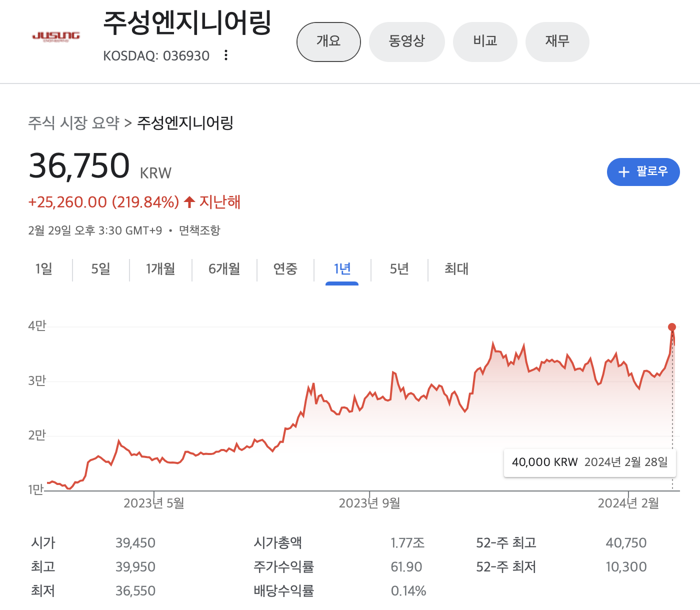
Task: Click the 최고 value 39,950
Action: coord(135,567)
